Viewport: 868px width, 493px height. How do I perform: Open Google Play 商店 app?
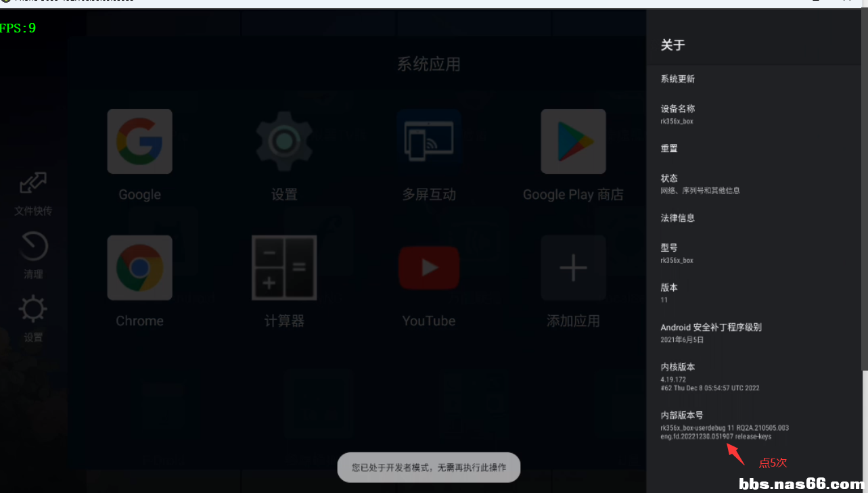[573, 141]
